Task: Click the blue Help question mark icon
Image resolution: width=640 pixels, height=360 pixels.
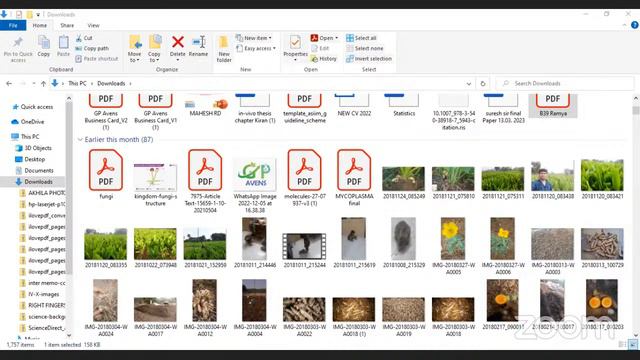Action: click(x=634, y=25)
